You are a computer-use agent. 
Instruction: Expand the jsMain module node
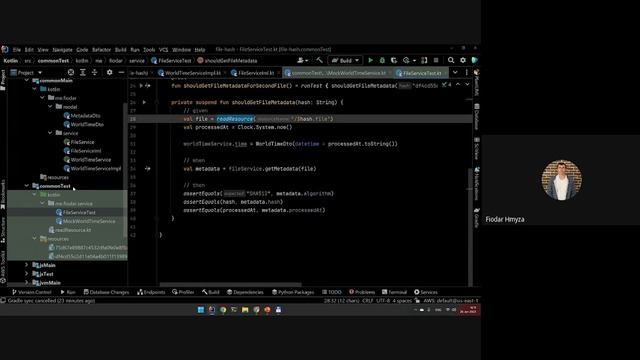[x=27, y=265]
